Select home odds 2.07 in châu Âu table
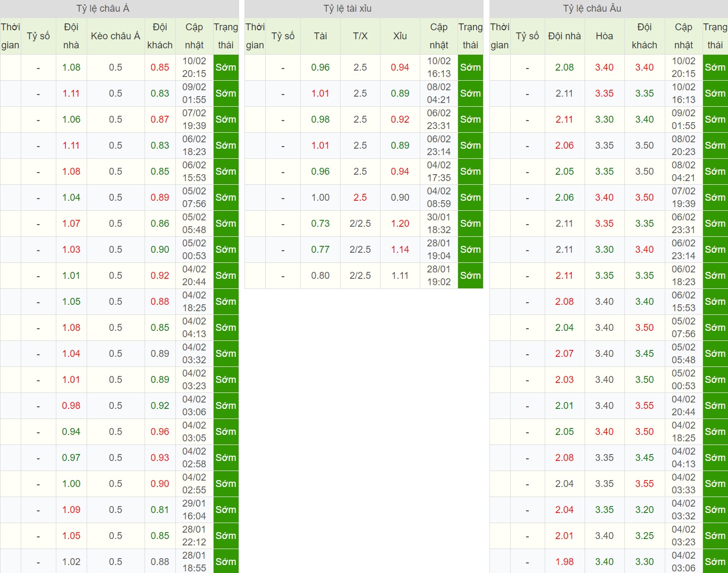The width and height of the screenshot is (728, 573). tap(564, 354)
